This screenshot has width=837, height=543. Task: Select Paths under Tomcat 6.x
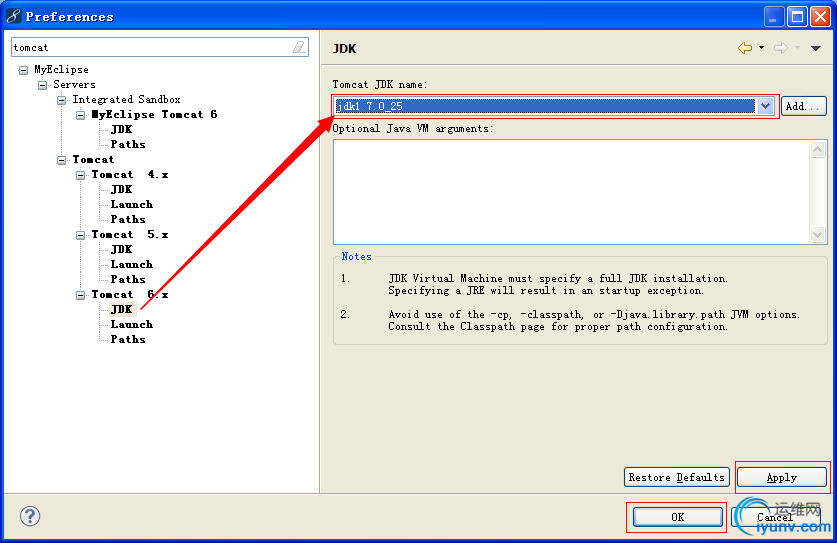[128, 339]
